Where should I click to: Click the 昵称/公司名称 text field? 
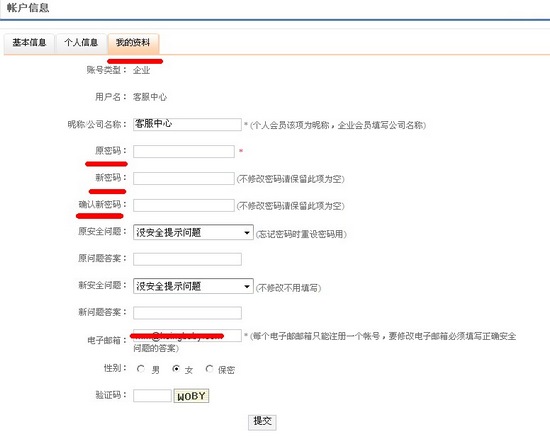click(187, 125)
